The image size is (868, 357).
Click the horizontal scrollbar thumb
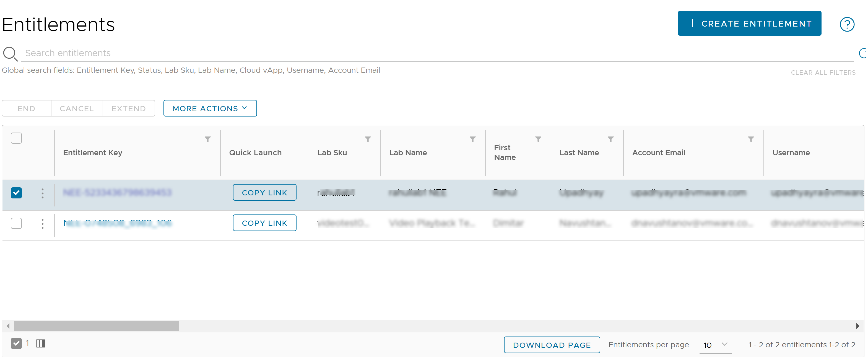[x=96, y=326]
